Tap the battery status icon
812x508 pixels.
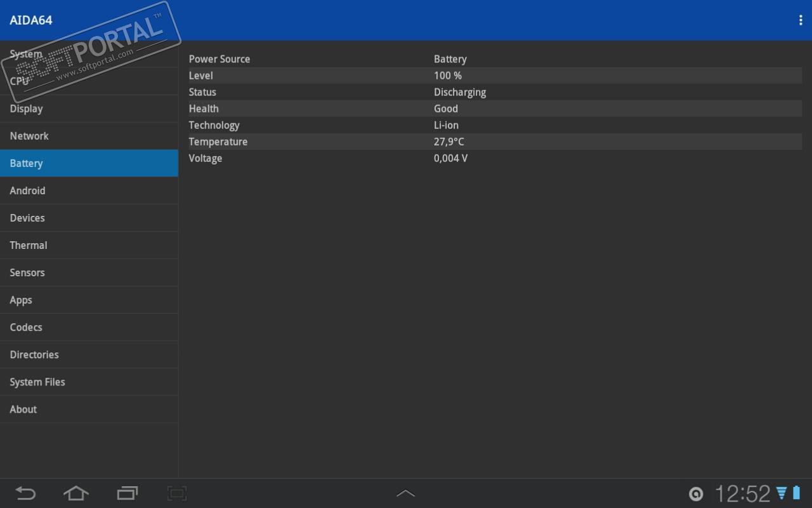(x=796, y=493)
